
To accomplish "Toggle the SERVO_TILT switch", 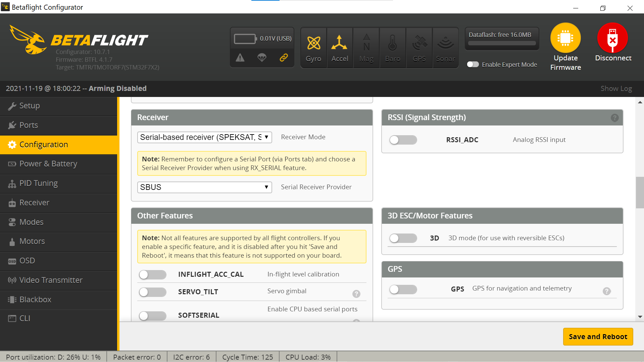I will (x=153, y=292).
